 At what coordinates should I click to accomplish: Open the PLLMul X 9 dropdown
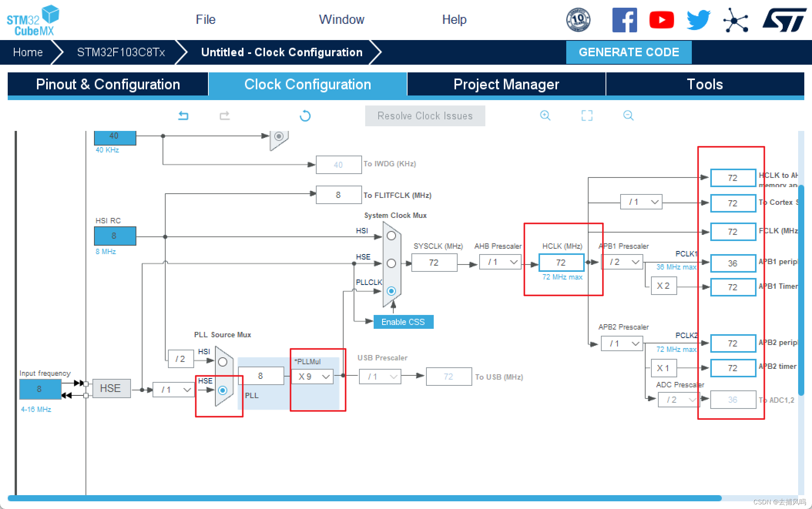tap(312, 377)
